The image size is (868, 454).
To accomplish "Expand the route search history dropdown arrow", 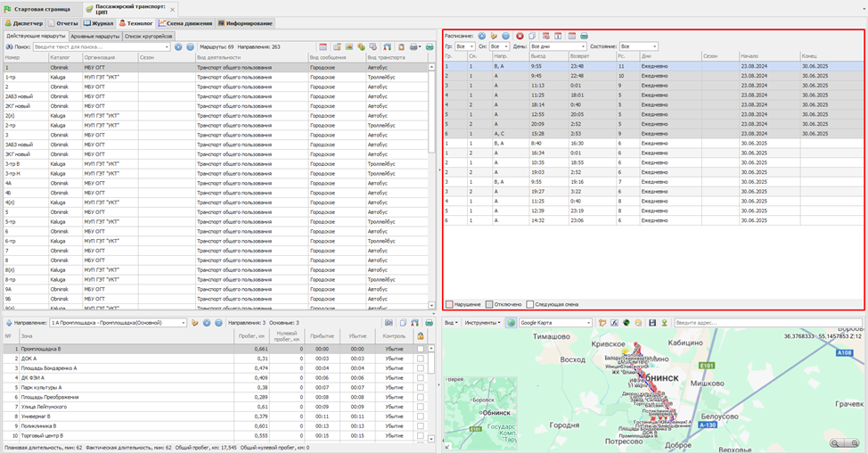I will [x=168, y=47].
